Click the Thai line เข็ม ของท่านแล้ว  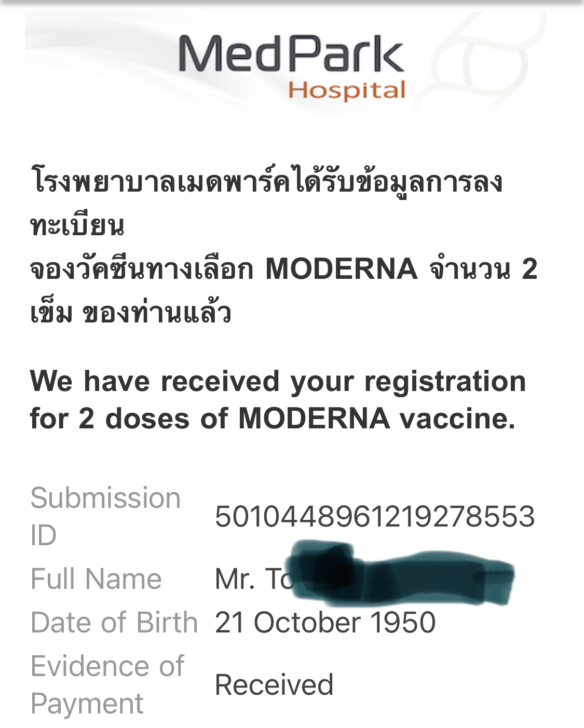[x=130, y=313]
